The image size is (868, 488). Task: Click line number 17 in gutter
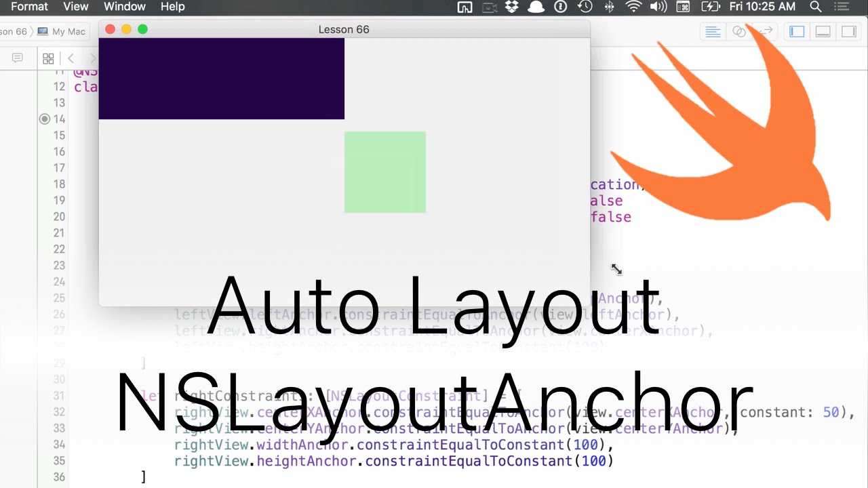59,168
